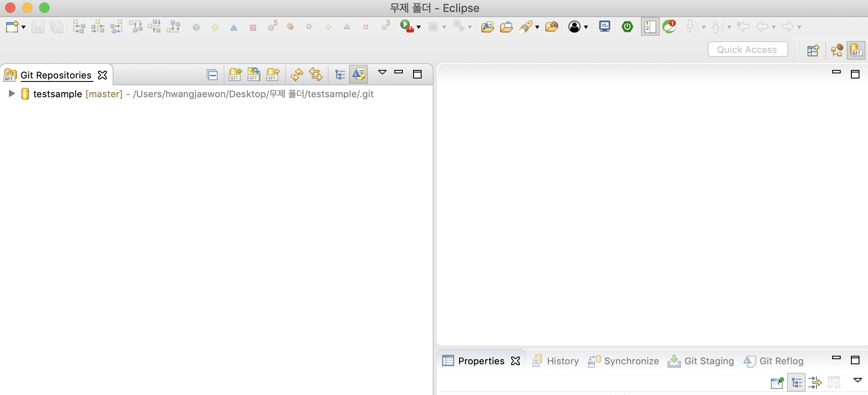868x395 pixels.
Task: Create a new Git repository icon
Action: (x=273, y=75)
